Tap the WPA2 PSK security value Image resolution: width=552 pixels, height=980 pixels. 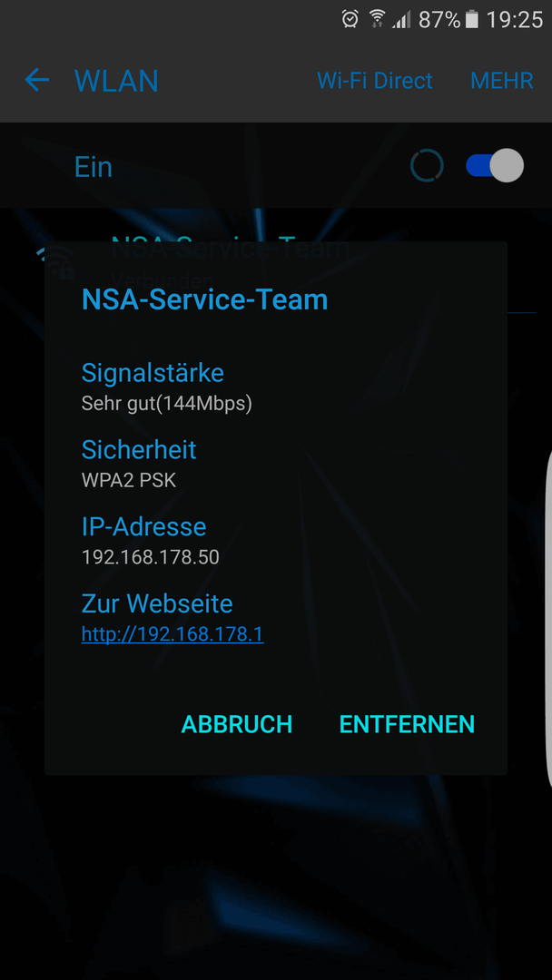[x=129, y=480]
